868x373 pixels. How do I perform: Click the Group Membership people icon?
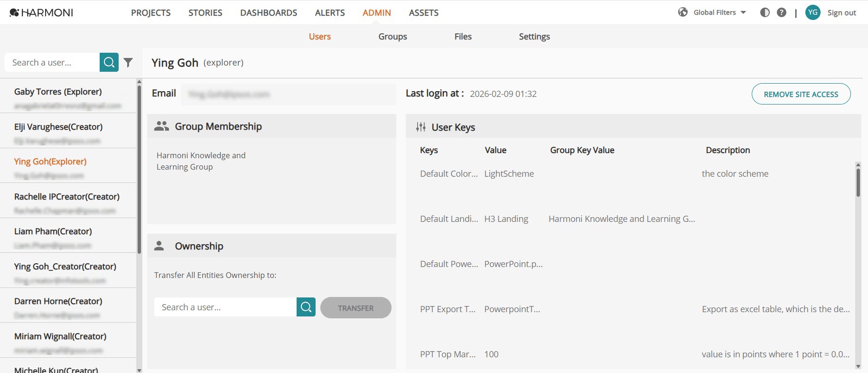tap(161, 126)
